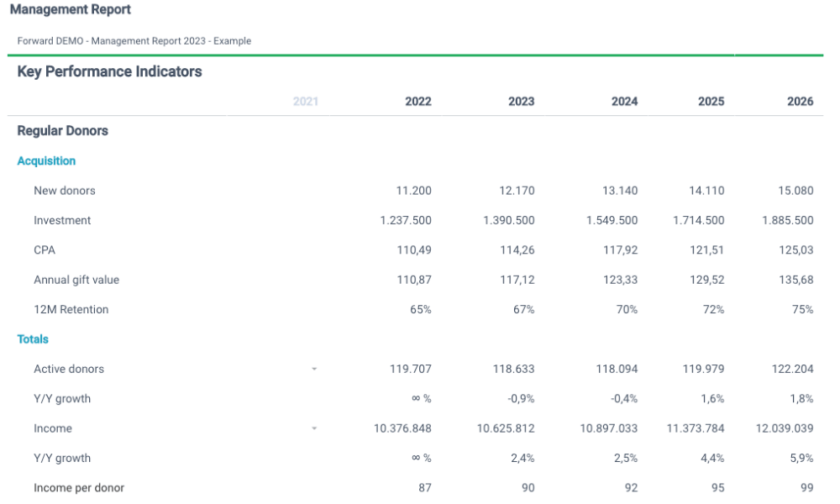Image resolution: width=840 pixels, height=504 pixels.
Task: Click the 2023 Investment value 1.390.500
Action: click(x=508, y=220)
